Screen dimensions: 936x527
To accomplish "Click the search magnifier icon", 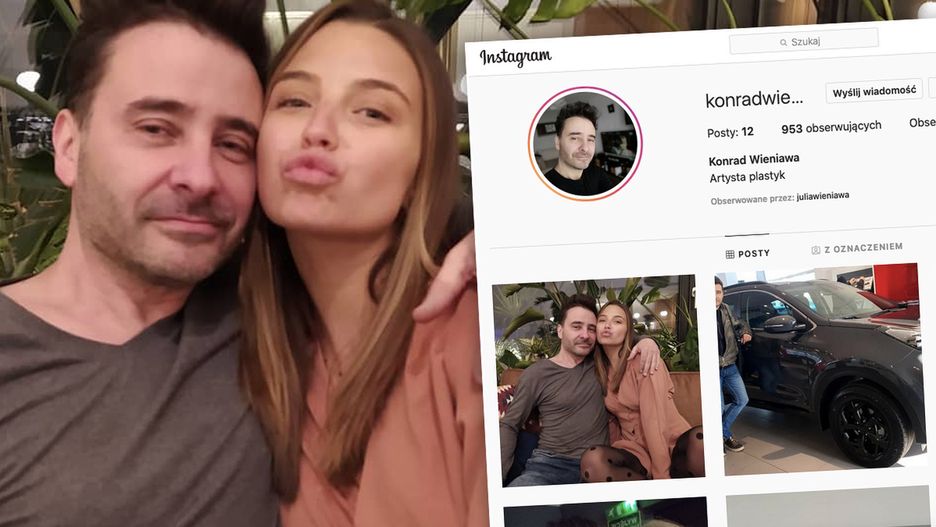I will [x=783, y=43].
